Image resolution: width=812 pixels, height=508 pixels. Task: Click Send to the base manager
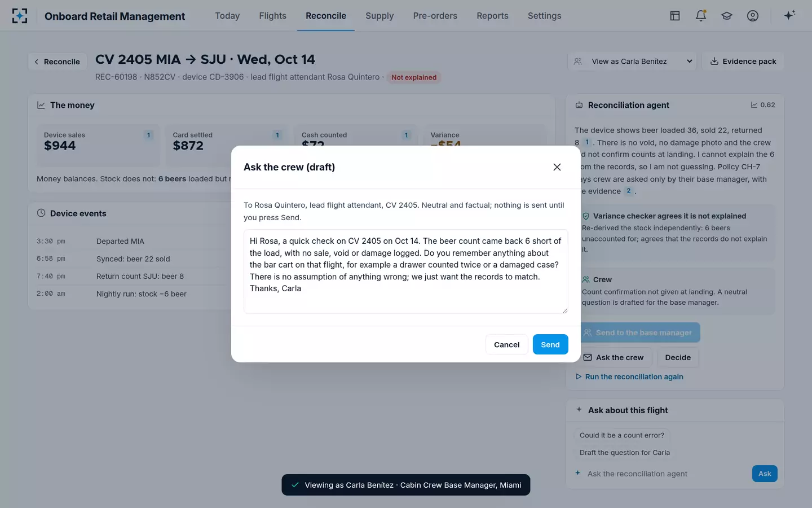point(638,332)
